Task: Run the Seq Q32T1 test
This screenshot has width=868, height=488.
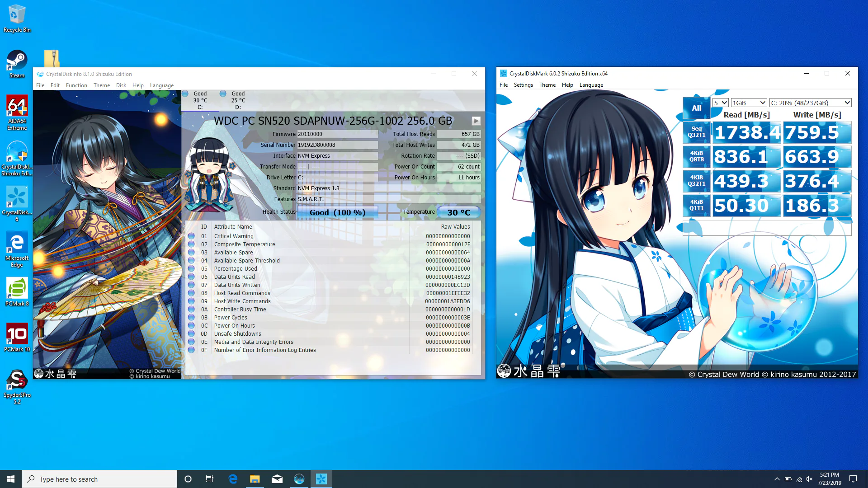Action: [x=696, y=132]
